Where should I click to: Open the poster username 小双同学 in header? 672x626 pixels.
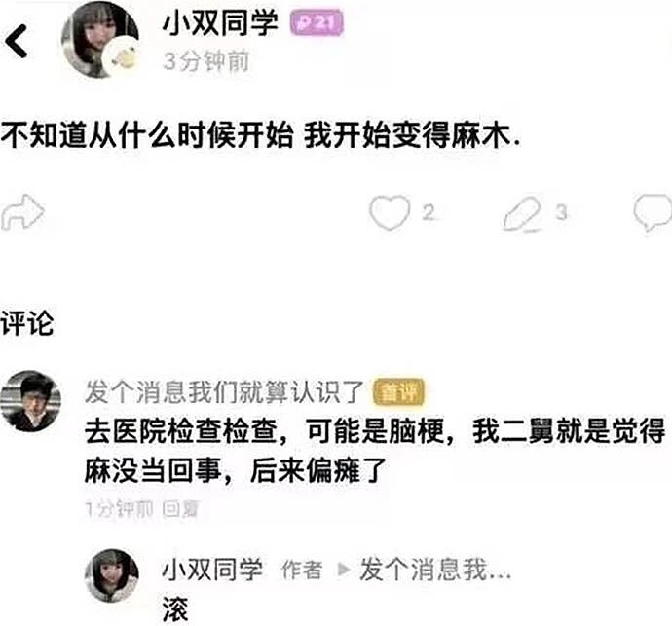[x=220, y=23]
